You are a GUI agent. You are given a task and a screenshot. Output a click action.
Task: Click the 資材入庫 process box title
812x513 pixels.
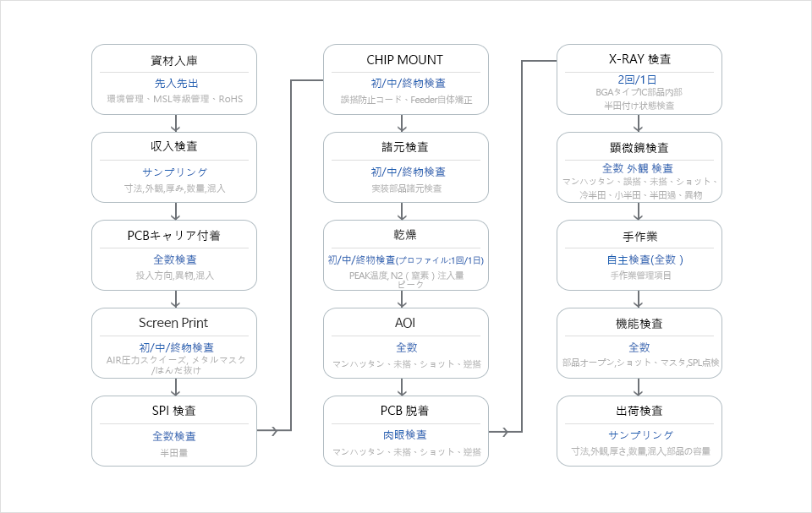tap(173, 61)
